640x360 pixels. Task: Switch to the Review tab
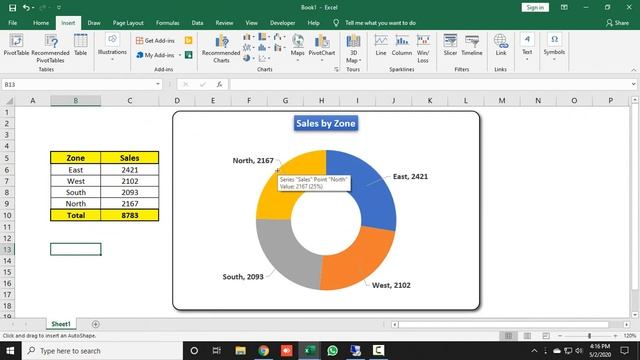point(224,23)
